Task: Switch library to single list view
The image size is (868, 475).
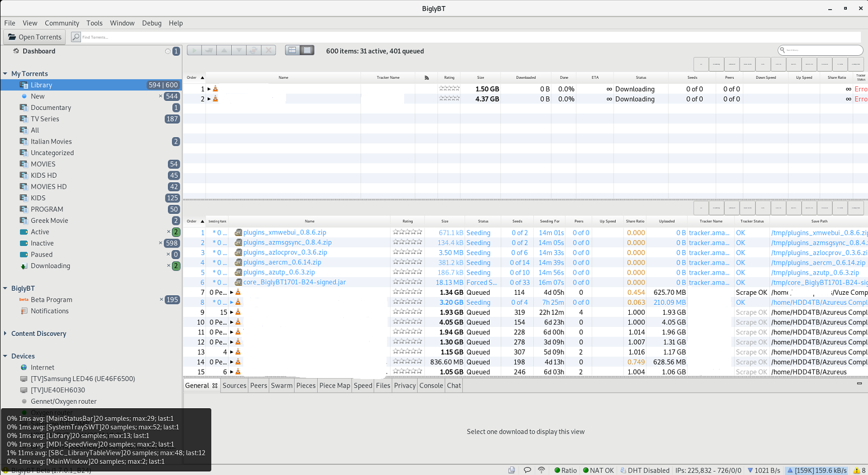Action: click(x=307, y=50)
